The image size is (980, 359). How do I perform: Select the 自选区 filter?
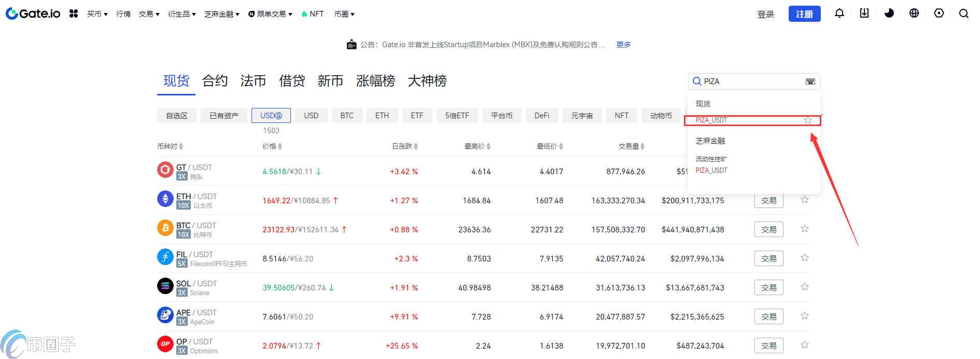coord(177,116)
